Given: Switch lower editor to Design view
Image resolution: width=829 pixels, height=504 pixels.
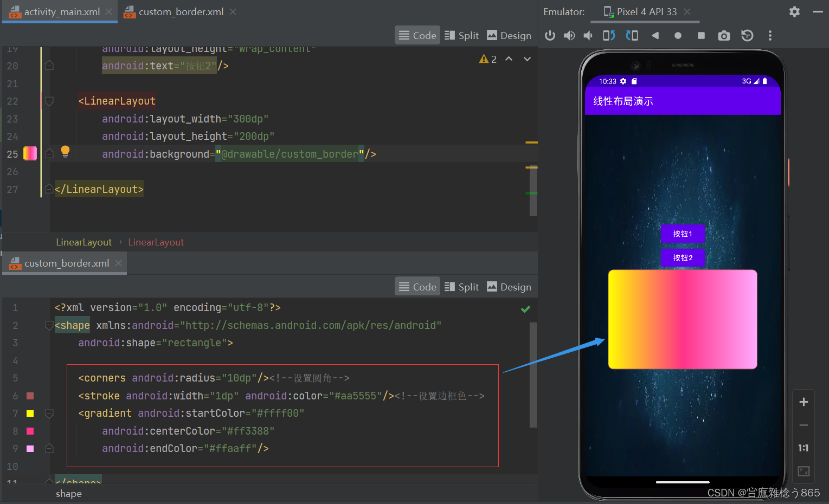Looking at the screenshot, I should click(509, 287).
